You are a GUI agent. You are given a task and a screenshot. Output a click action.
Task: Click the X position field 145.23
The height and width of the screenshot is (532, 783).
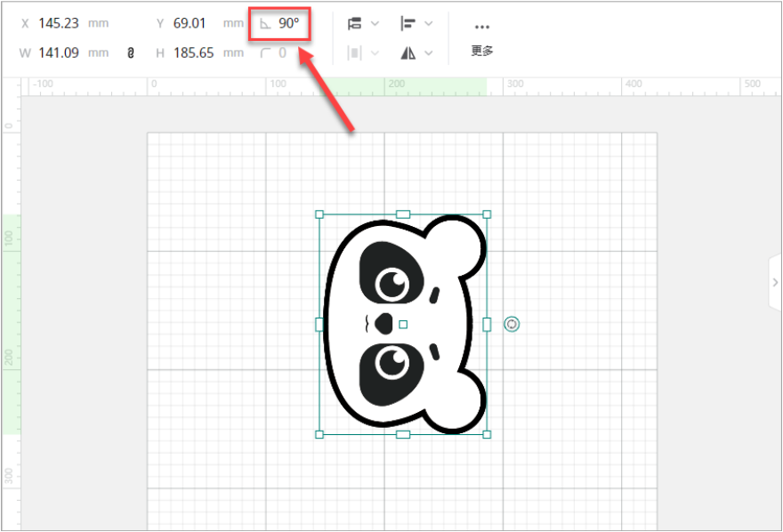[58, 24]
